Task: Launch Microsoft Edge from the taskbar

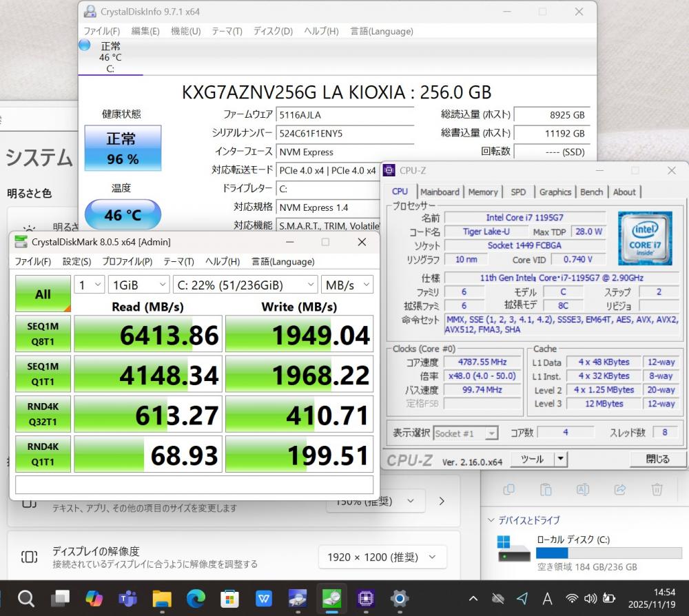Action: tap(196, 598)
